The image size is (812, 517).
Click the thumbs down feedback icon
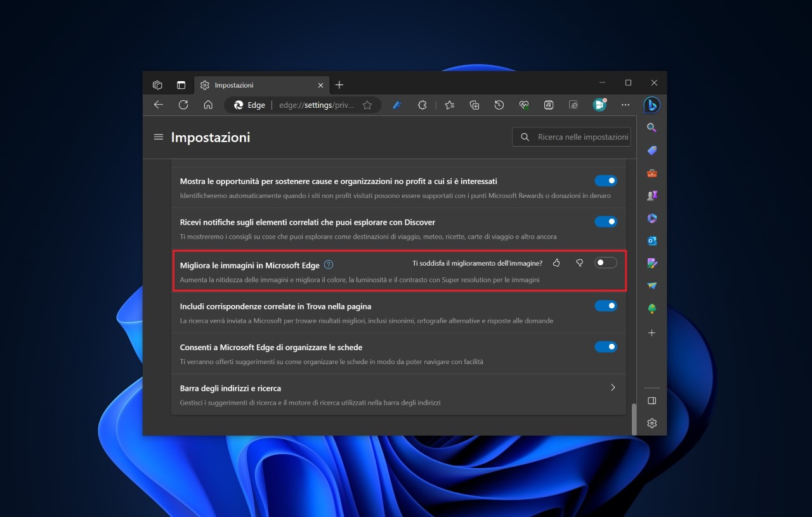[579, 263]
